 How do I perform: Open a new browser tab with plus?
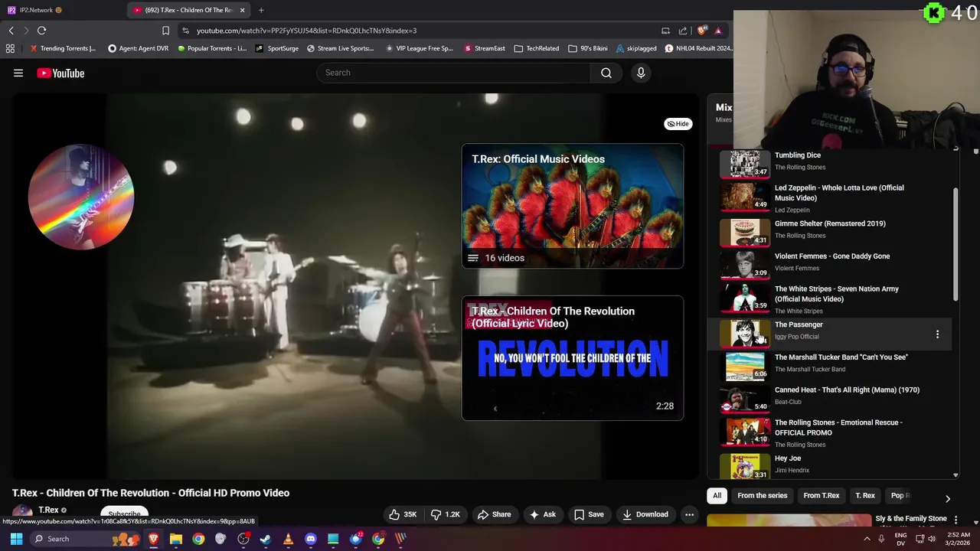[261, 10]
